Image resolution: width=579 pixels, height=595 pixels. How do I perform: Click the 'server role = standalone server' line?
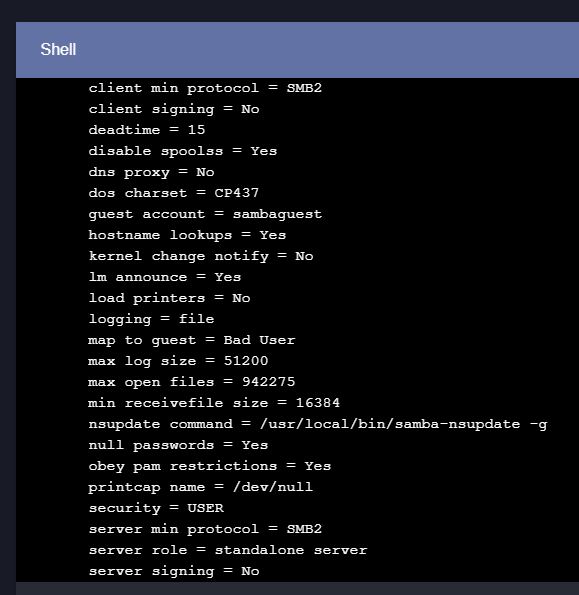228,550
